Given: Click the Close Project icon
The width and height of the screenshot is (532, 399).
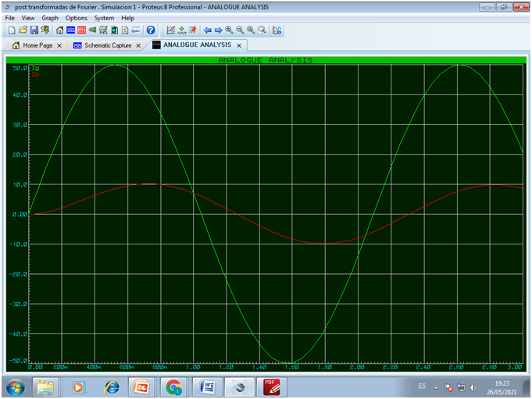Looking at the screenshot, I should click(x=45, y=30).
